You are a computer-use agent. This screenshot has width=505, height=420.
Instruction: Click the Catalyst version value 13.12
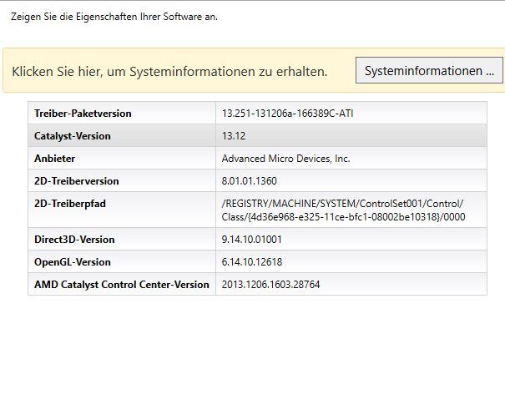tap(234, 136)
